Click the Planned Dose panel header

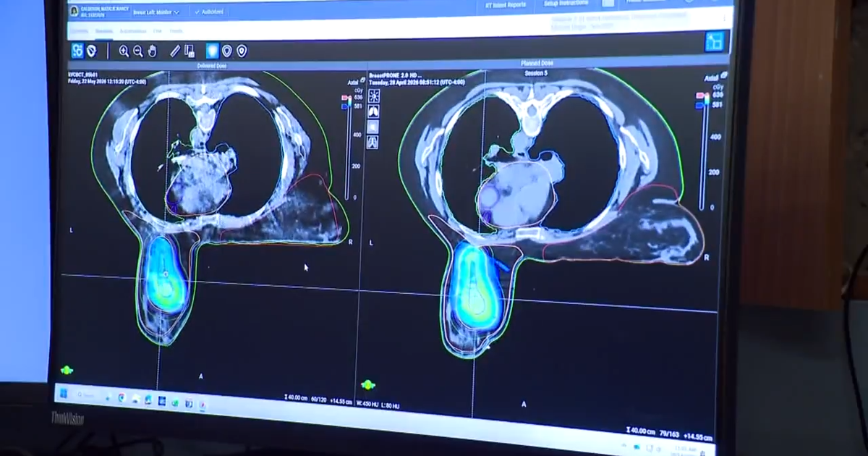click(x=536, y=63)
